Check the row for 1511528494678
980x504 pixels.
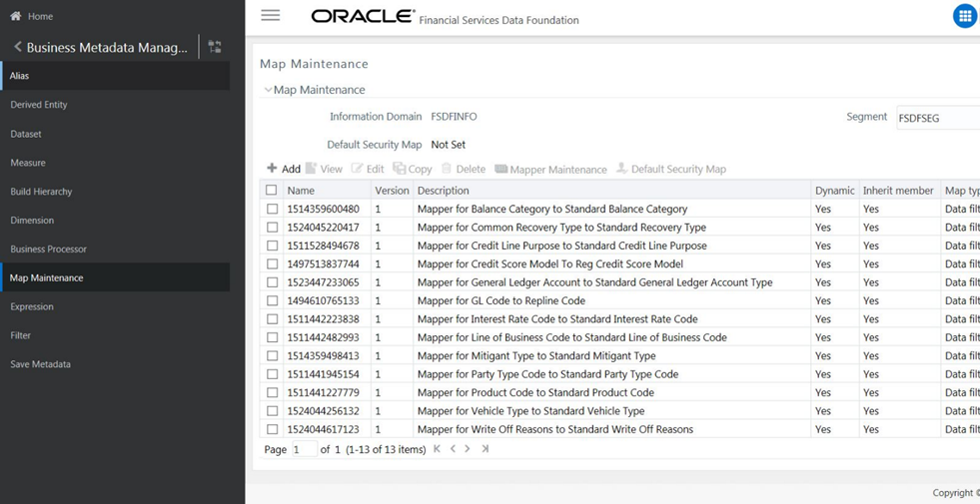272,246
